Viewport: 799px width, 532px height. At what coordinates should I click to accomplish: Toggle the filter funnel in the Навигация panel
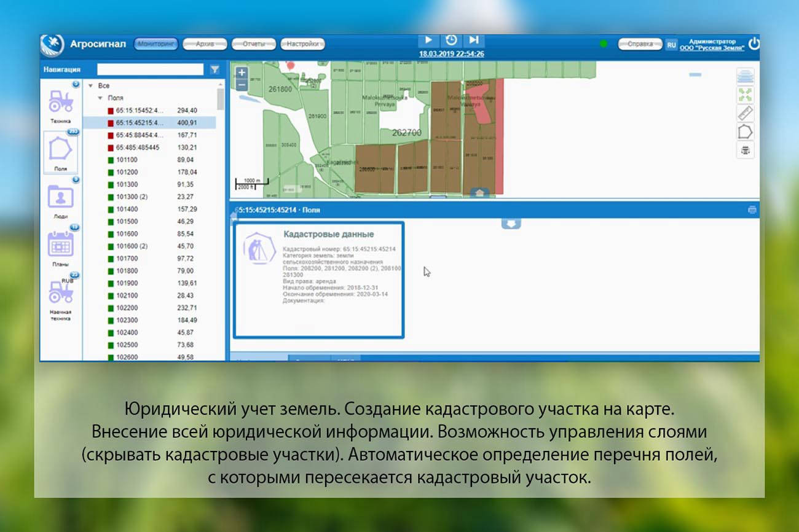pos(214,69)
